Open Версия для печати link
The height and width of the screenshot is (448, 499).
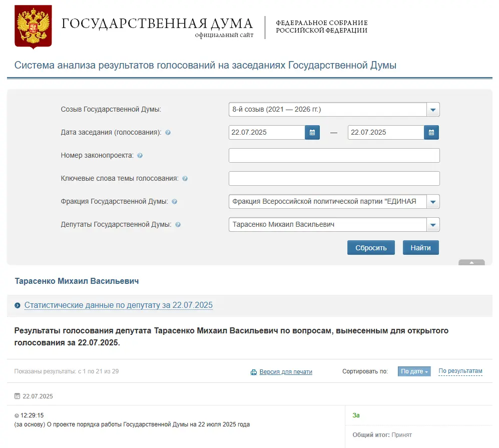pos(286,371)
